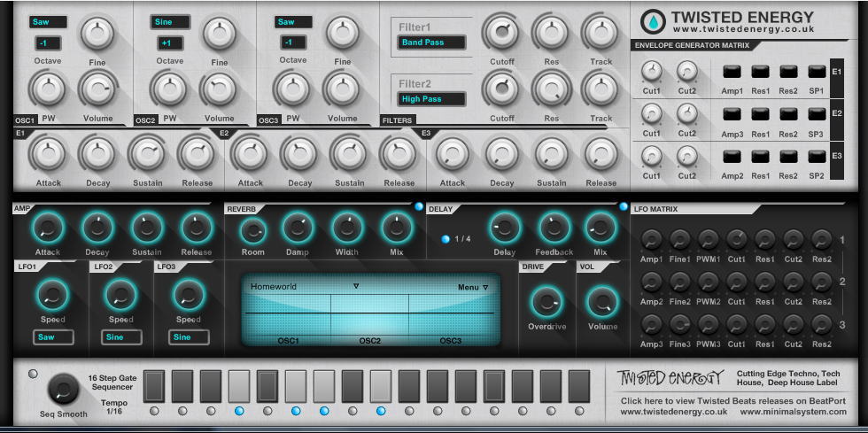868x433 pixels.
Task: Toggle the Delay on/off blue LED
Action: pos(624,206)
